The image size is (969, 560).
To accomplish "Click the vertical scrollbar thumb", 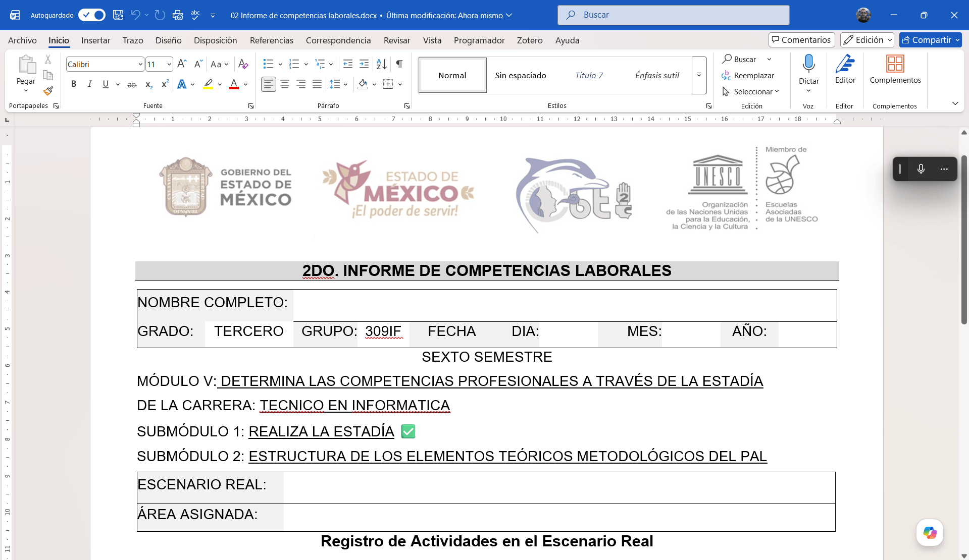I will 964,240.
